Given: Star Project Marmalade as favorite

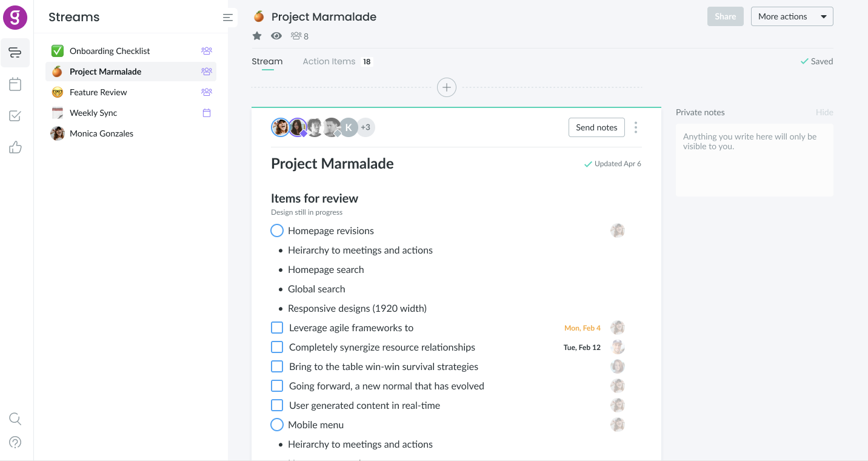Looking at the screenshot, I should click(257, 36).
